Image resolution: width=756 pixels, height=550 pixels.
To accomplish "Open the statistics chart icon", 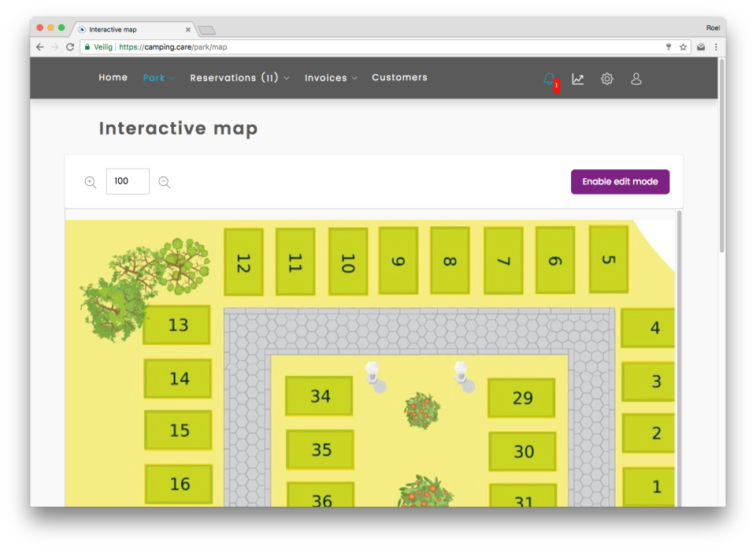I will pos(578,79).
